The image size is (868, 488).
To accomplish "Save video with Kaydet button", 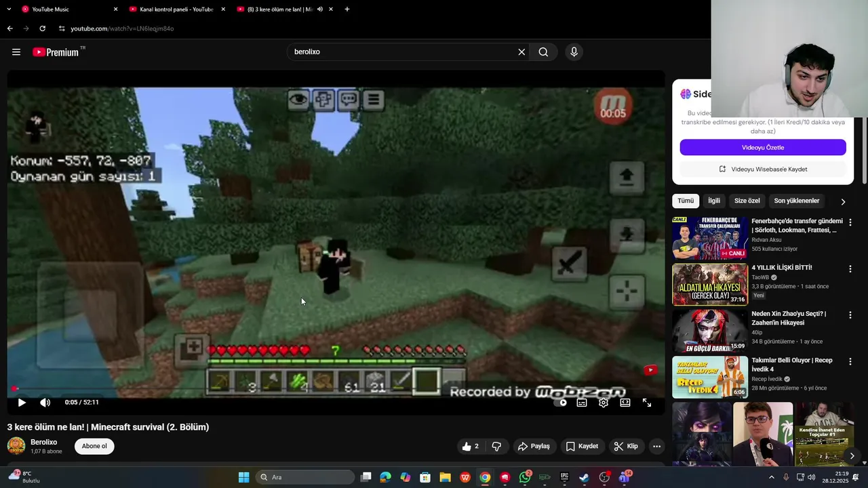I will tap(582, 446).
